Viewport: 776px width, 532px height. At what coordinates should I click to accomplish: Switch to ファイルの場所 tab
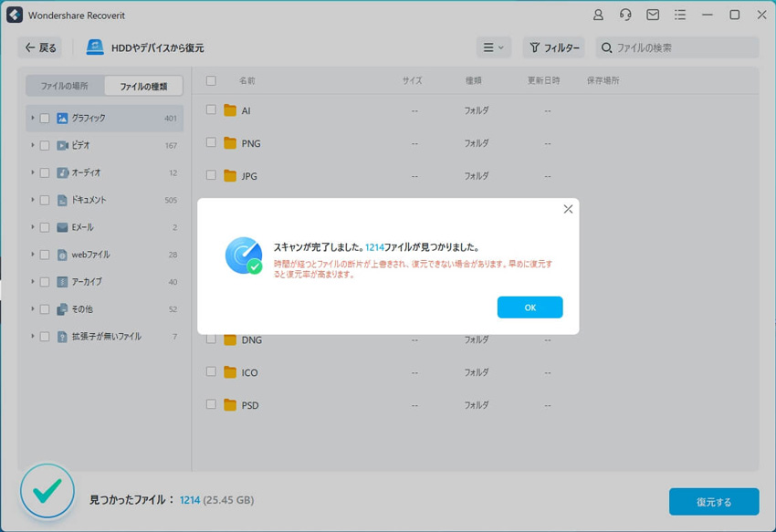point(65,86)
